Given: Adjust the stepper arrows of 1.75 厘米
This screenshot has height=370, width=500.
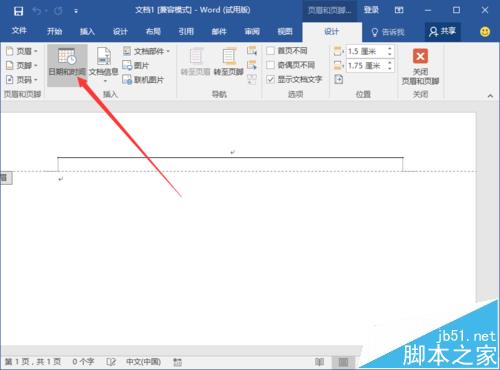Looking at the screenshot, I should 389,66.
